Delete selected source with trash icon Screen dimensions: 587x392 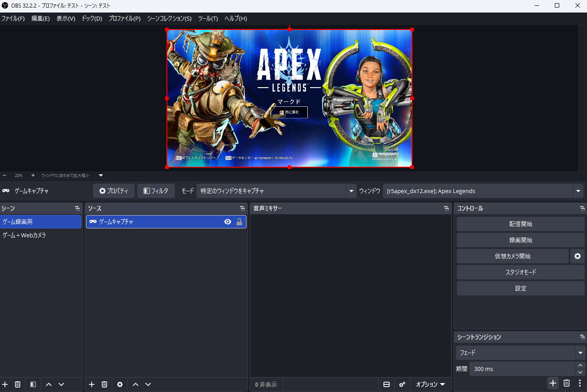click(104, 384)
